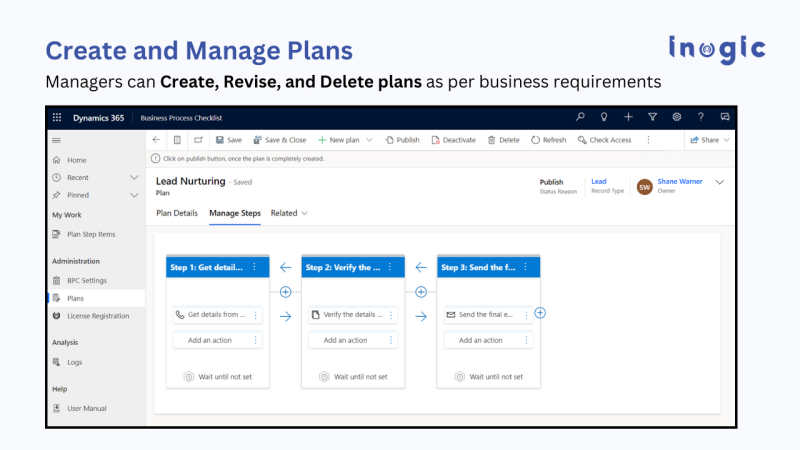Viewport: 800px width, 450px height.
Task: Deactivate the Lead Nurturing plan
Action: (x=454, y=140)
